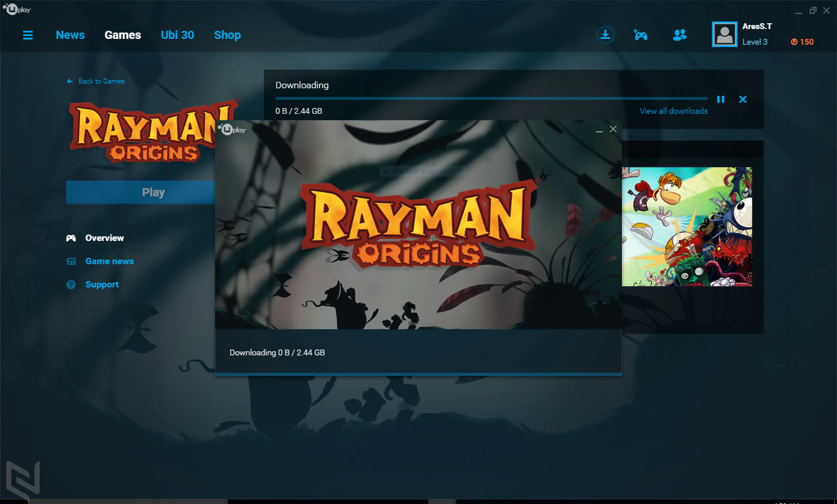Image resolution: width=837 pixels, height=504 pixels.
Task: Click the Uplay logo in launcher popup
Action: (232, 129)
